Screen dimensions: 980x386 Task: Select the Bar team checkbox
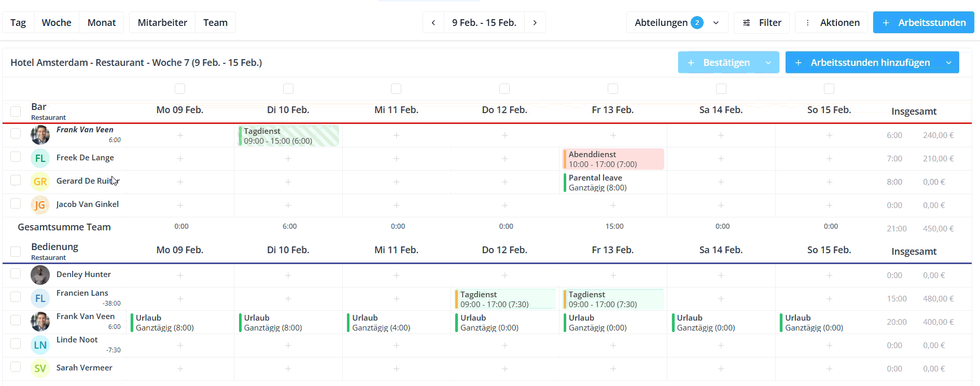coord(16,112)
